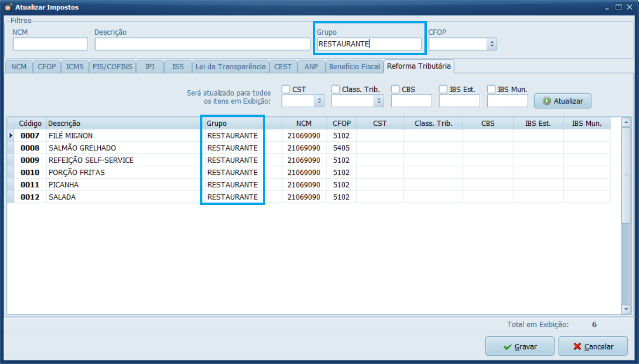Click the scroll down arrow in the grid
The width and height of the screenshot is (639, 364).
[x=626, y=309]
